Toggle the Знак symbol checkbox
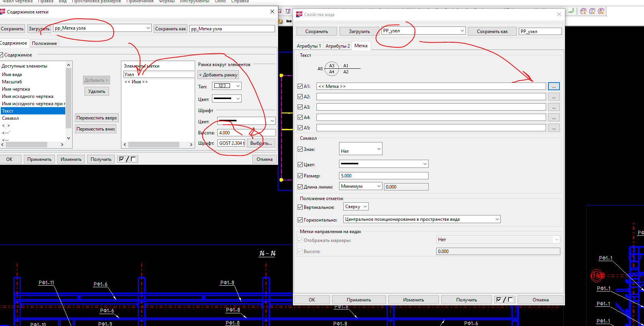The width and height of the screenshot is (644, 326). point(300,149)
